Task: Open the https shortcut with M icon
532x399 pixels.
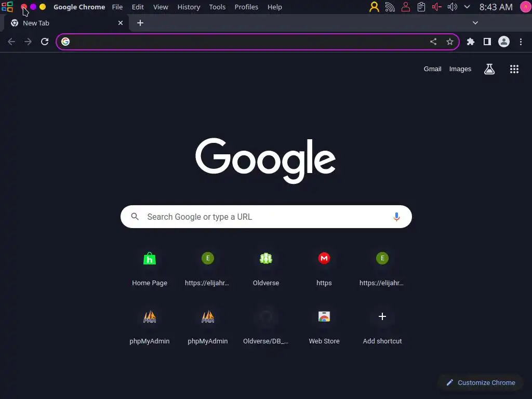Action: [324, 269]
